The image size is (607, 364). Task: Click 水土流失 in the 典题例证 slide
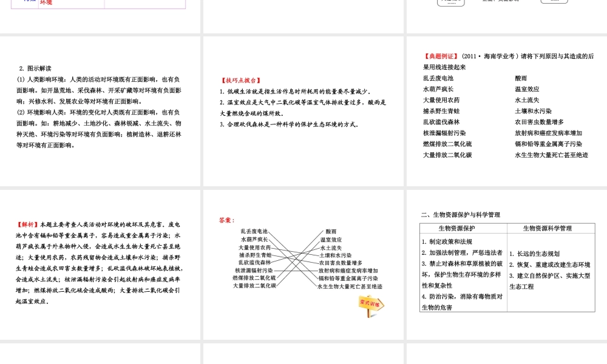(x=527, y=100)
